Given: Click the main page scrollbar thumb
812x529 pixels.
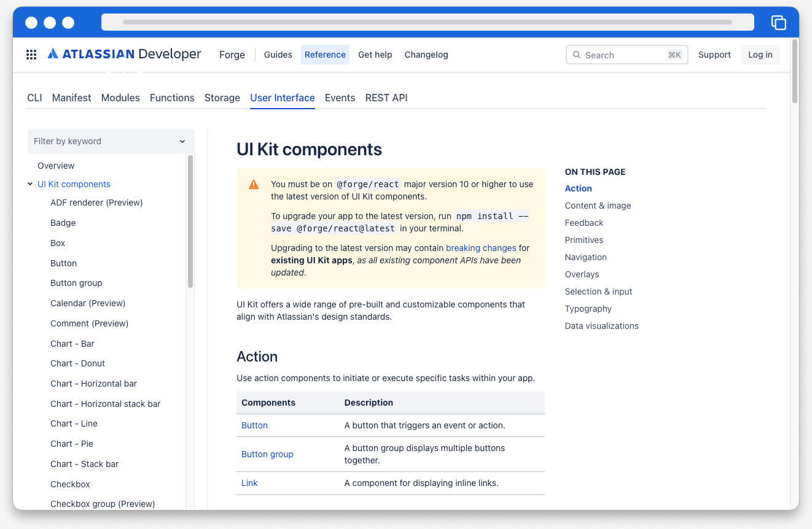Looking at the screenshot, I should tap(795, 71).
